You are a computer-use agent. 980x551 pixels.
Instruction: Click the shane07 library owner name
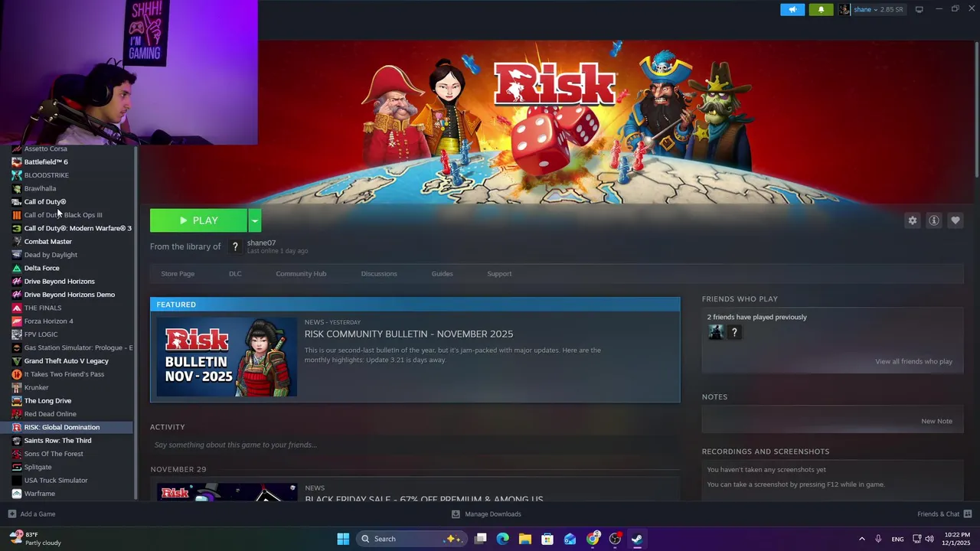[x=261, y=243]
